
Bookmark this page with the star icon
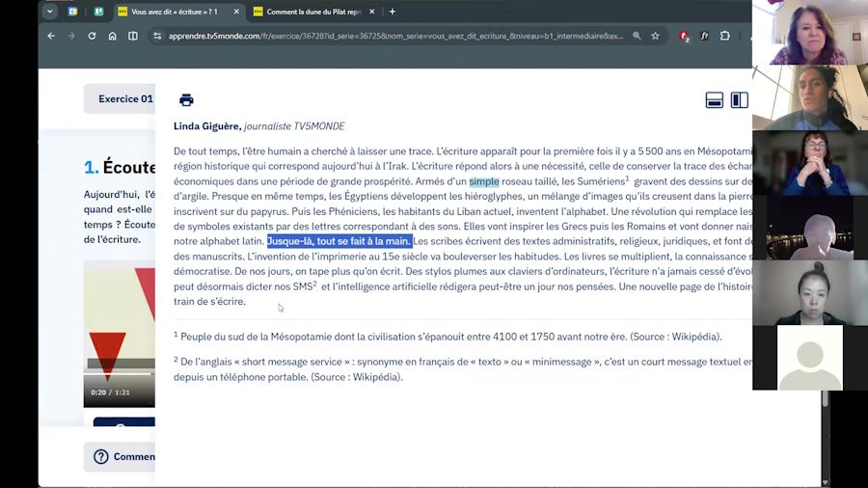[x=655, y=36]
